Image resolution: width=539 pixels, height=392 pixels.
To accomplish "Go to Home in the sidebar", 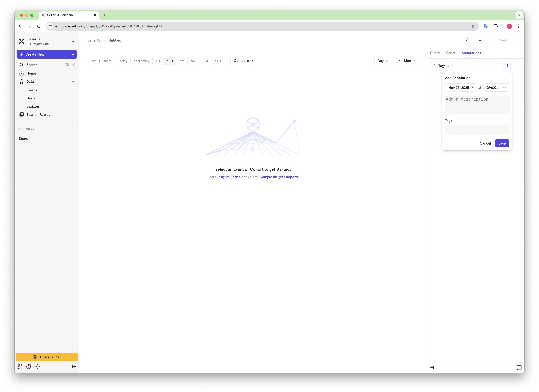I will pos(47,73).
